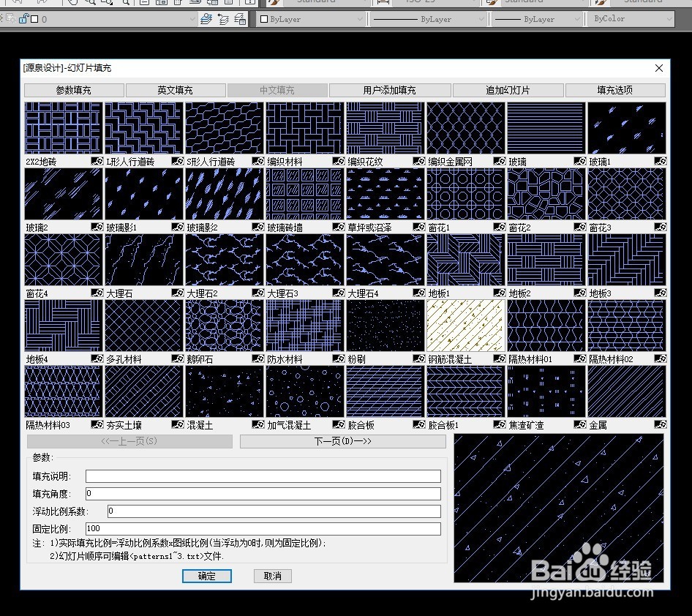Select the 防水材料 pattern thumbnail
The image size is (692, 616).
point(305,326)
